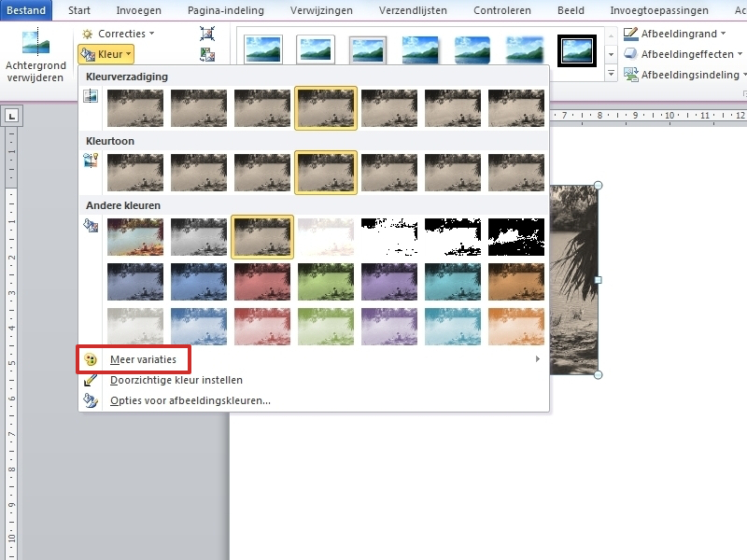Screen dimensions: 747x560
Task: Apply the dark purple recolor thumbnail
Action: 389,282
